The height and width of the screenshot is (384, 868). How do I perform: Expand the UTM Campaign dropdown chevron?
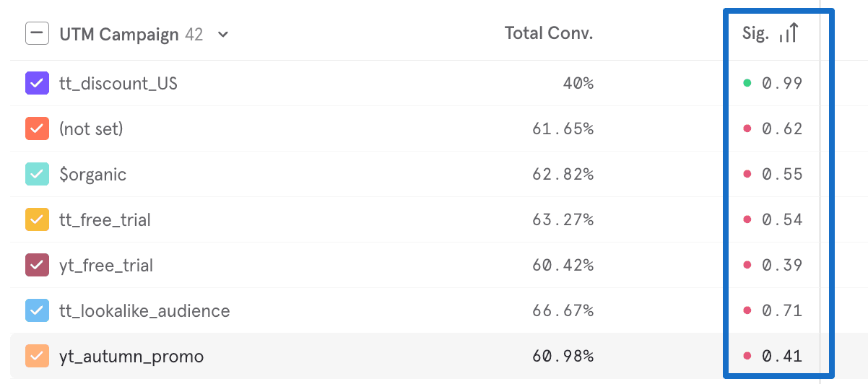pos(223,34)
